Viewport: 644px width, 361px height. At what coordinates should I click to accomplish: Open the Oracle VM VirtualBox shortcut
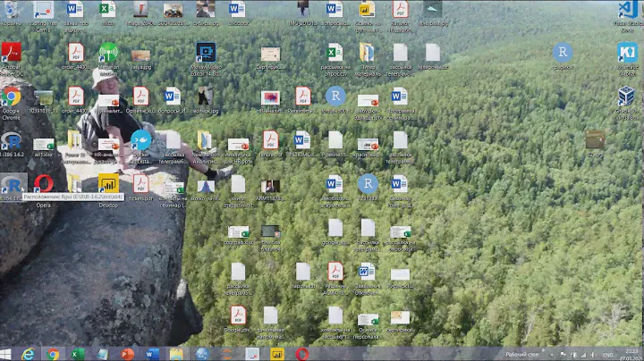coord(627,97)
